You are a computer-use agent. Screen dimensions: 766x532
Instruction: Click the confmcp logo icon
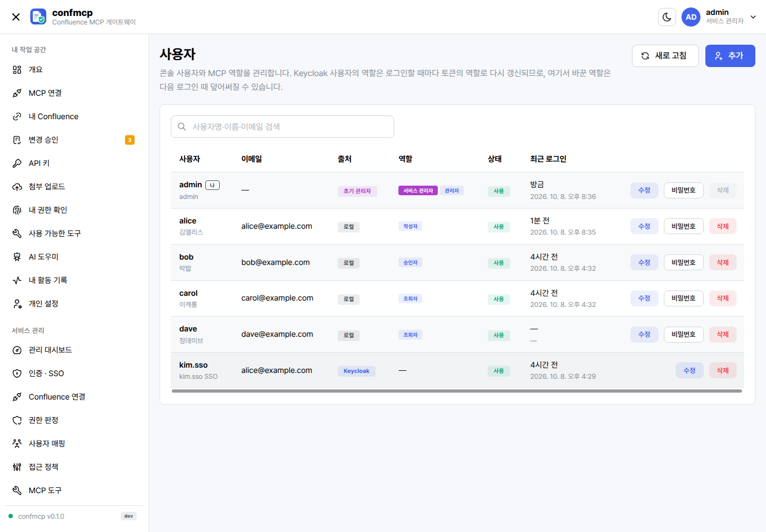pyautogui.click(x=38, y=16)
